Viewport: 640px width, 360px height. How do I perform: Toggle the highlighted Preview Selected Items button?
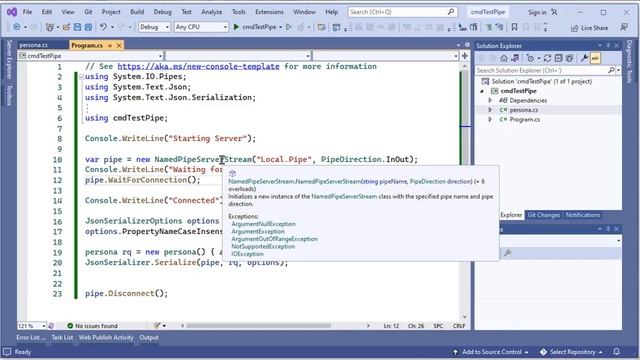596,58
